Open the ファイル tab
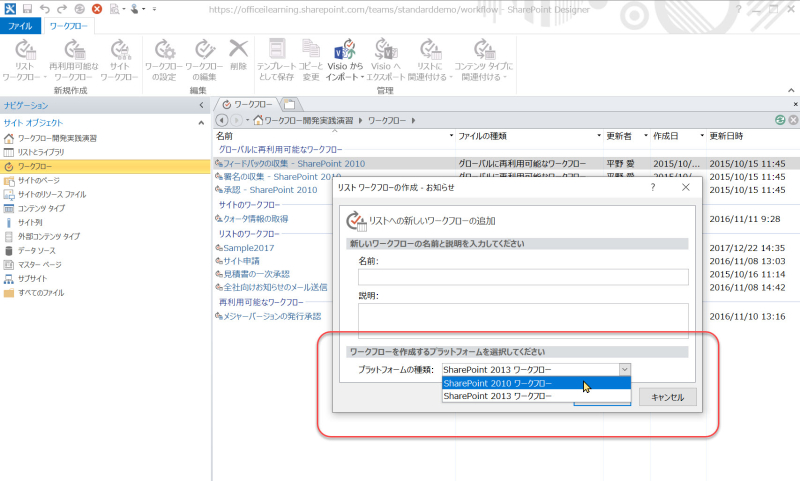 (x=20, y=26)
